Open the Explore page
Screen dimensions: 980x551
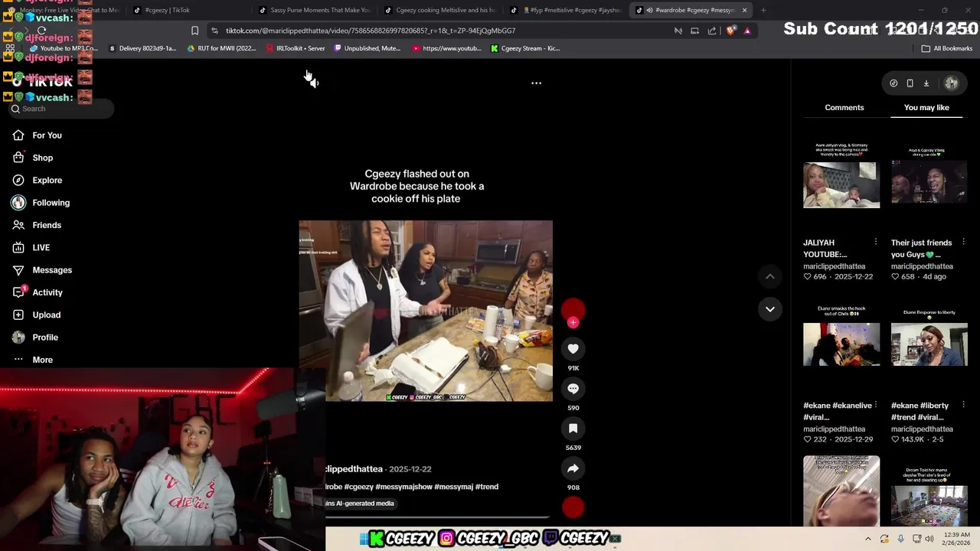click(x=47, y=180)
